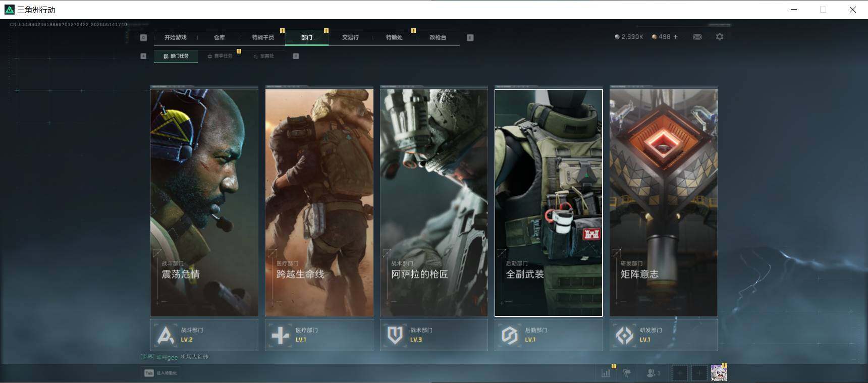The image size is (868, 383).
Task: Open the 矩阵意志 mission card
Action: pos(664,202)
